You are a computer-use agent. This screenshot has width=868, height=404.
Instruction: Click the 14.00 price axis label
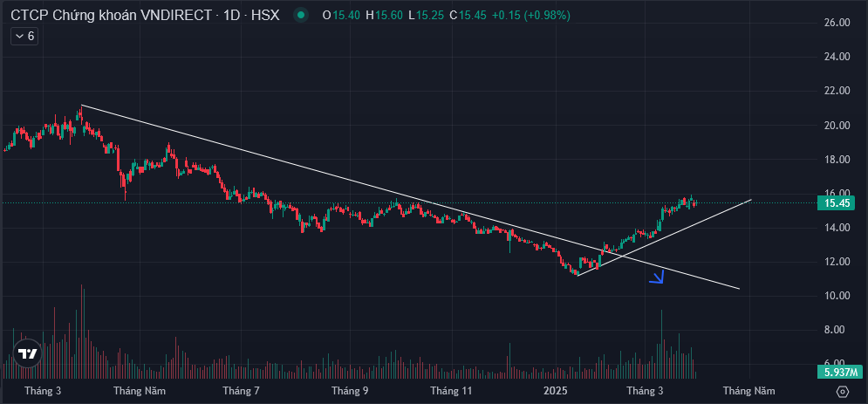837,228
